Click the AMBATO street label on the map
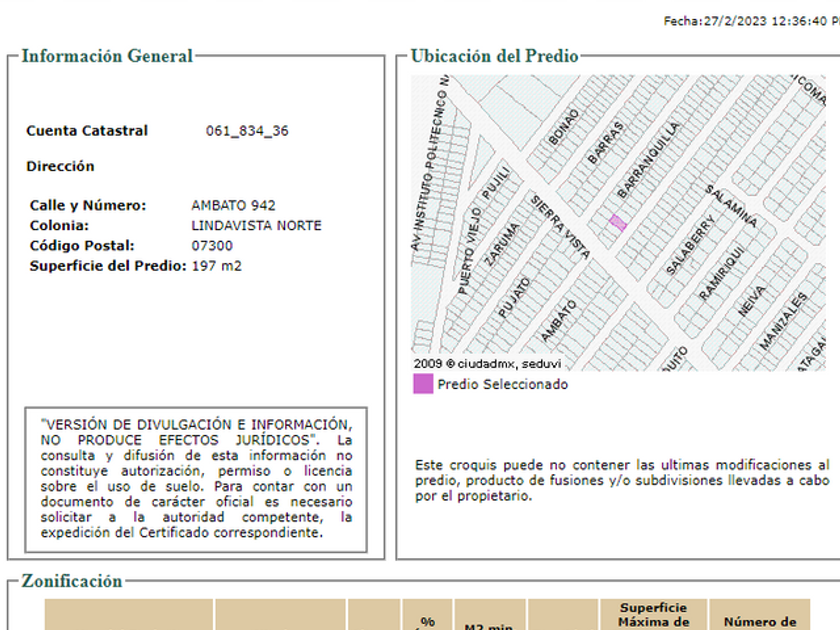Screen dimensions: 840x630 click(559, 320)
